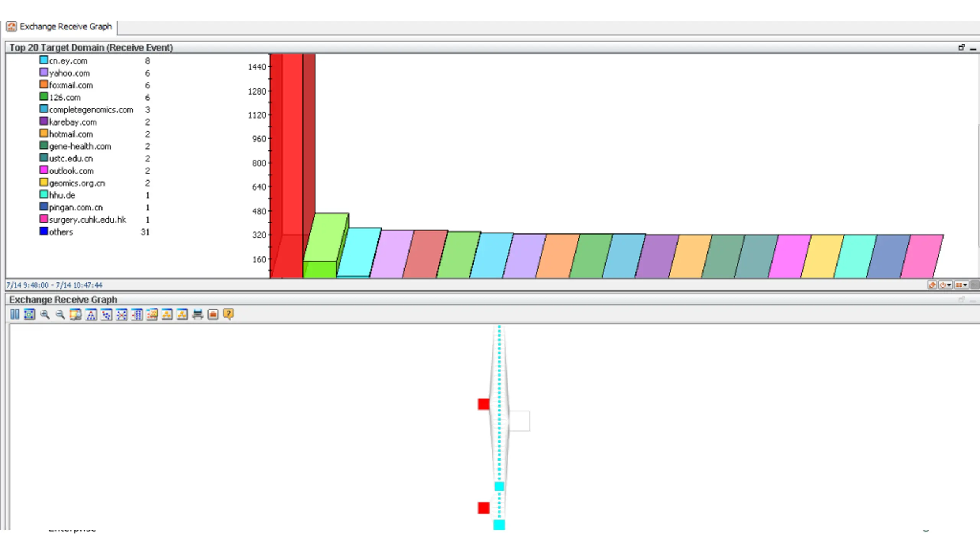Fit graph to window icon
980x551 pixels.
(x=29, y=315)
